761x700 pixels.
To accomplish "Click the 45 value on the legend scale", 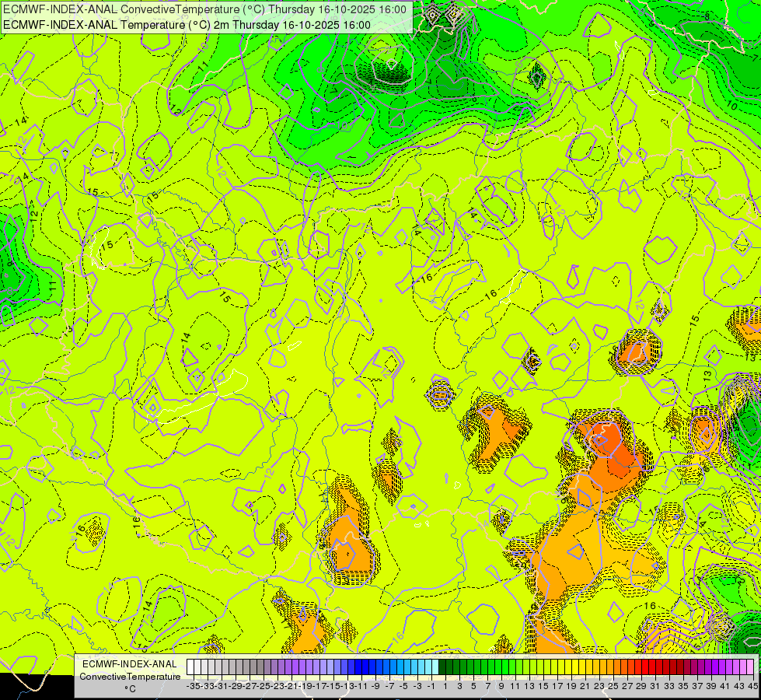I will point(753,686).
